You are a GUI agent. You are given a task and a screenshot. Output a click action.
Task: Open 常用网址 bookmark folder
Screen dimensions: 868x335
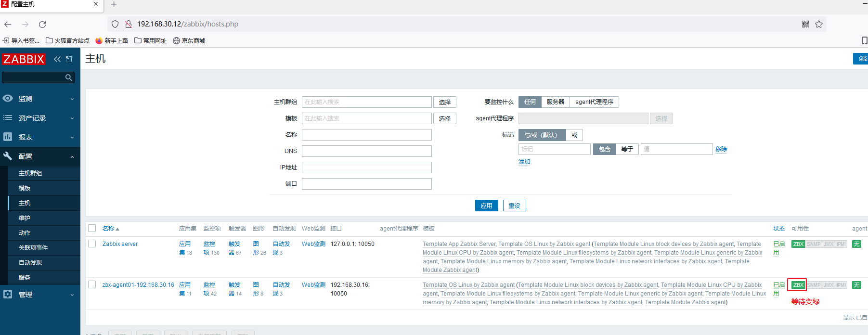151,41
